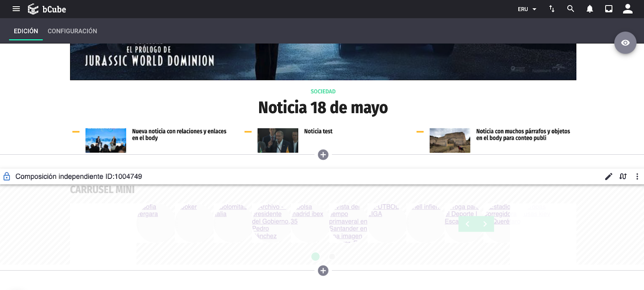This screenshot has width=644, height=290.
Task: Open thumbnail for Noticia test
Action: click(278, 140)
